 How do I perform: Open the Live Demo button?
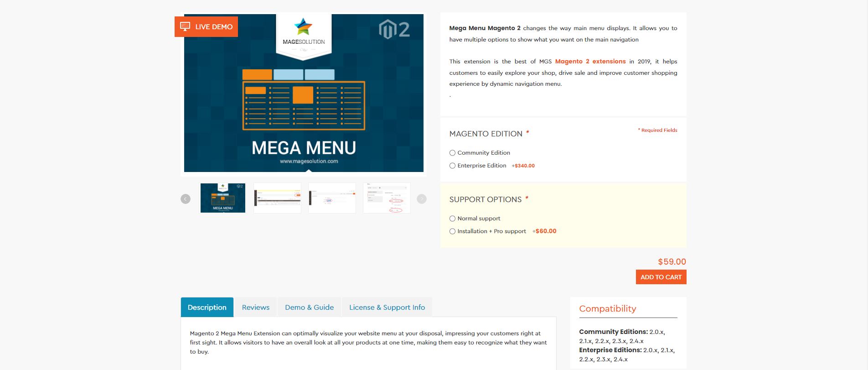coord(206,26)
